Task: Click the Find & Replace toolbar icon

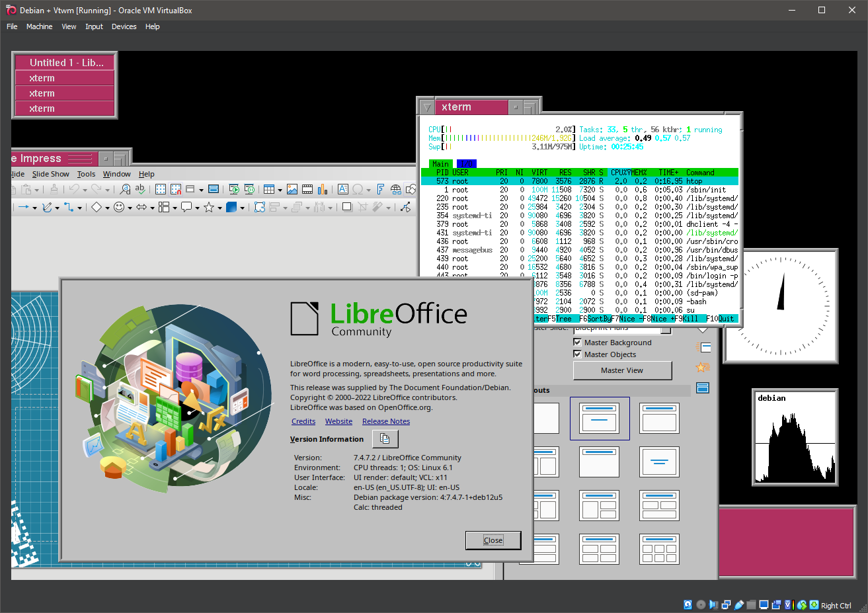Action: point(125,189)
